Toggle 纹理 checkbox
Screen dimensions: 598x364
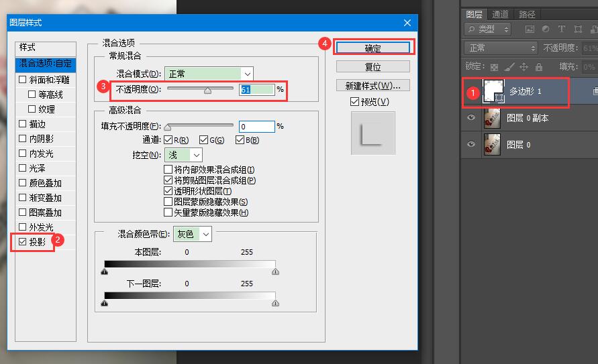coord(32,109)
